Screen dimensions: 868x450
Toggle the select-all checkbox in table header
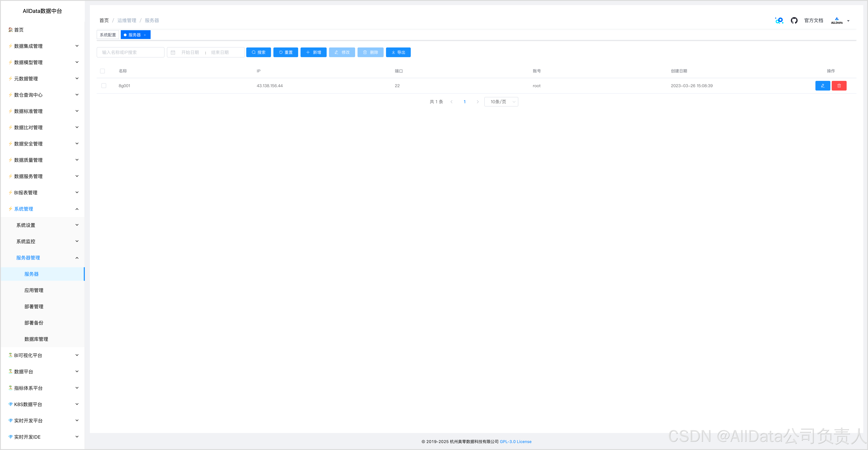click(102, 71)
